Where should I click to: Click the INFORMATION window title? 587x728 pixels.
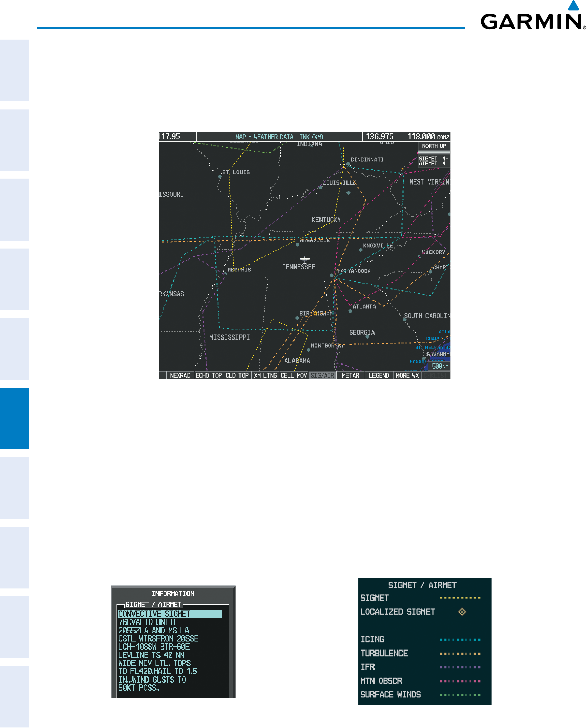click(x=173, y=594)
